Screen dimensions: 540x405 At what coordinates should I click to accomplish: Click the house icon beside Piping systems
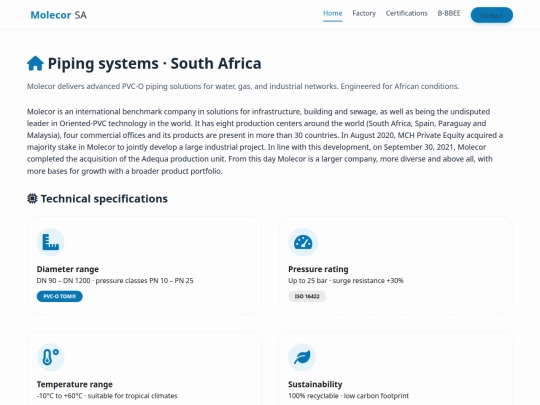pyautogui.click(x=35, y=63)
